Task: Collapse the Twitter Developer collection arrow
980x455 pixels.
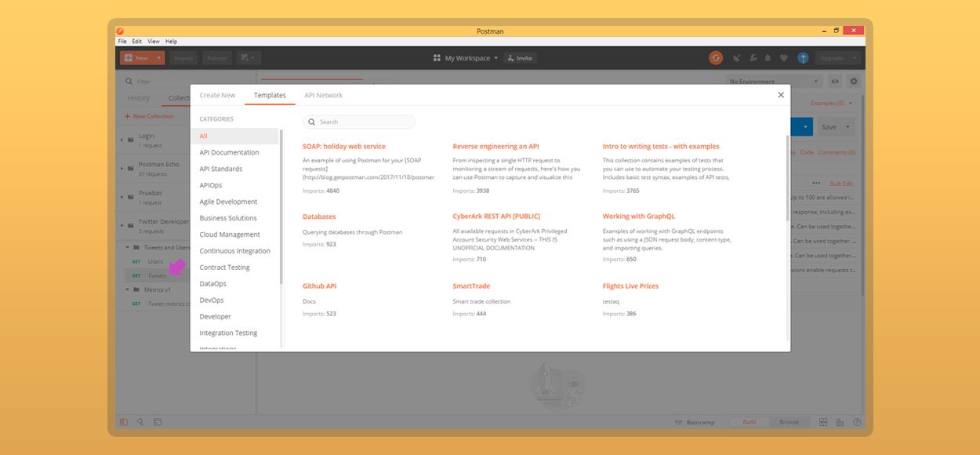Action: click(x=122, y=226)
